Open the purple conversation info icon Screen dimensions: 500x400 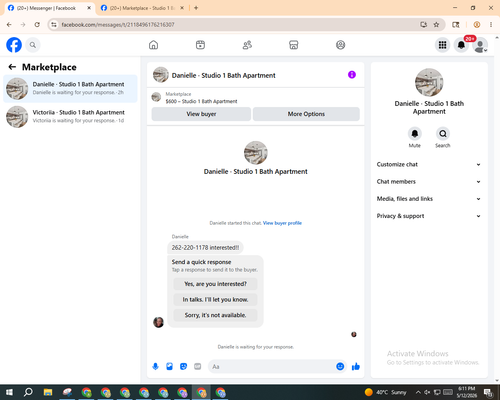[x=352, y=75]
